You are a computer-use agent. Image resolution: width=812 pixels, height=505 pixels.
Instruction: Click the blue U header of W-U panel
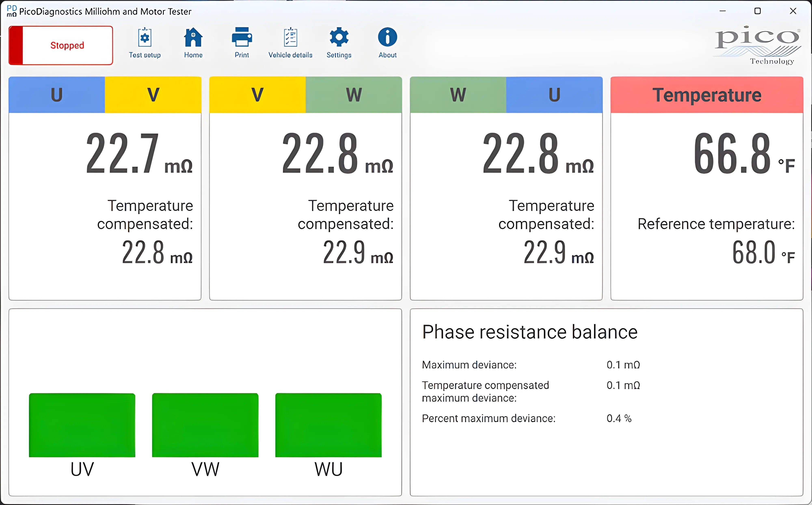pyautogui.click(x=554, y=95)
